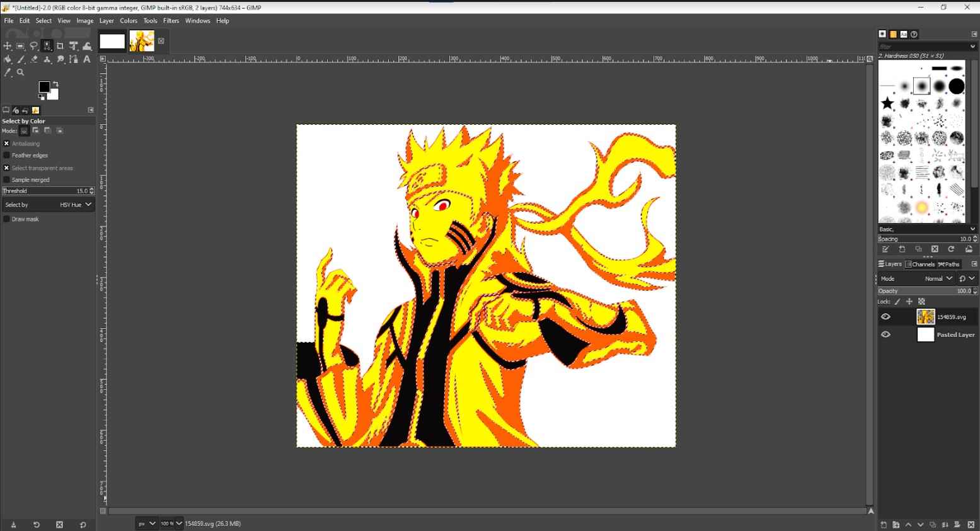Delete tool preset in Tool Options
Screen dimensions: 980x531
(x=59, y=525)
